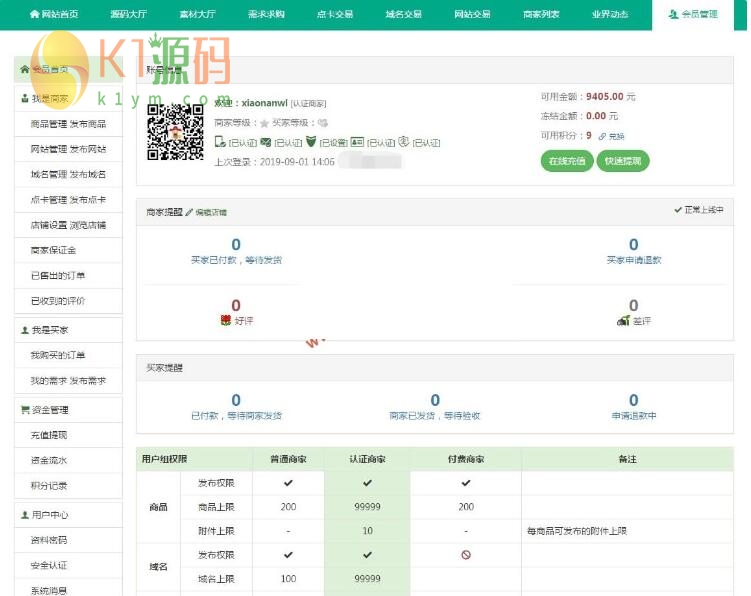Click cart icon beside 资金管理
Image resolution: width=751 pixels, height=596 pixels.
coord(25,410)
